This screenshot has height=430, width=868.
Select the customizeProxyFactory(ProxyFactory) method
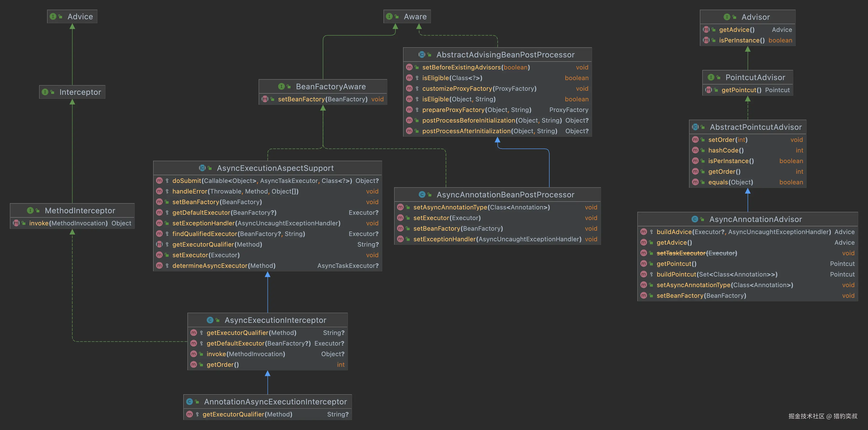point(479,89)
